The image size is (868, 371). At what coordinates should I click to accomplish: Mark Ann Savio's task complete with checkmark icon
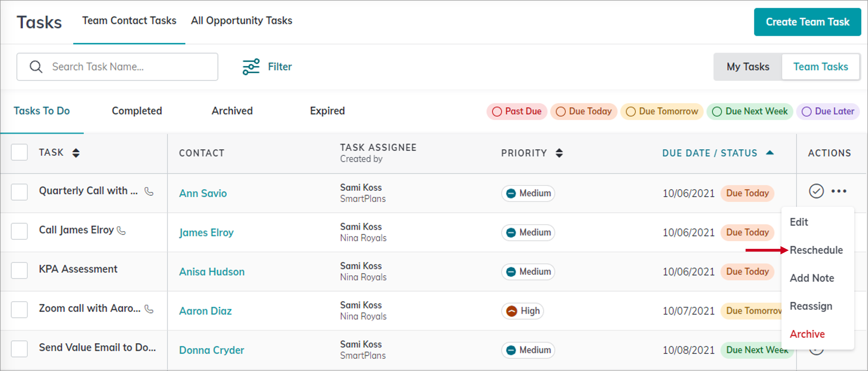click(816, 191)
